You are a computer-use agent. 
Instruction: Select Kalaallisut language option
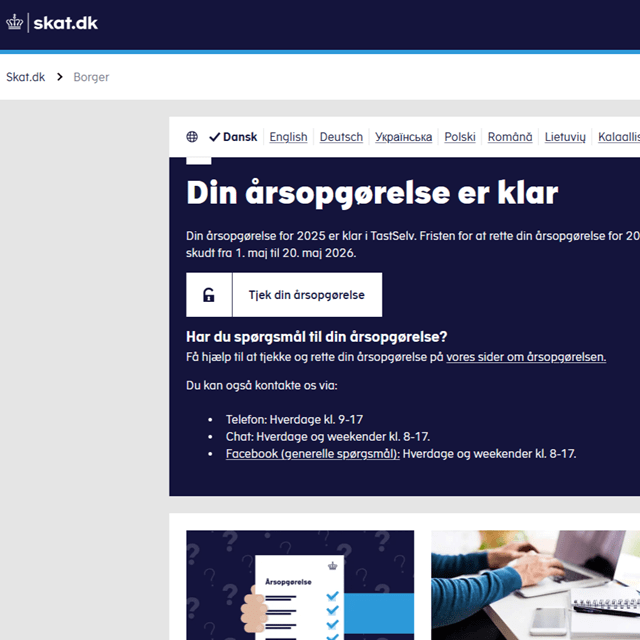click(618, 137)
